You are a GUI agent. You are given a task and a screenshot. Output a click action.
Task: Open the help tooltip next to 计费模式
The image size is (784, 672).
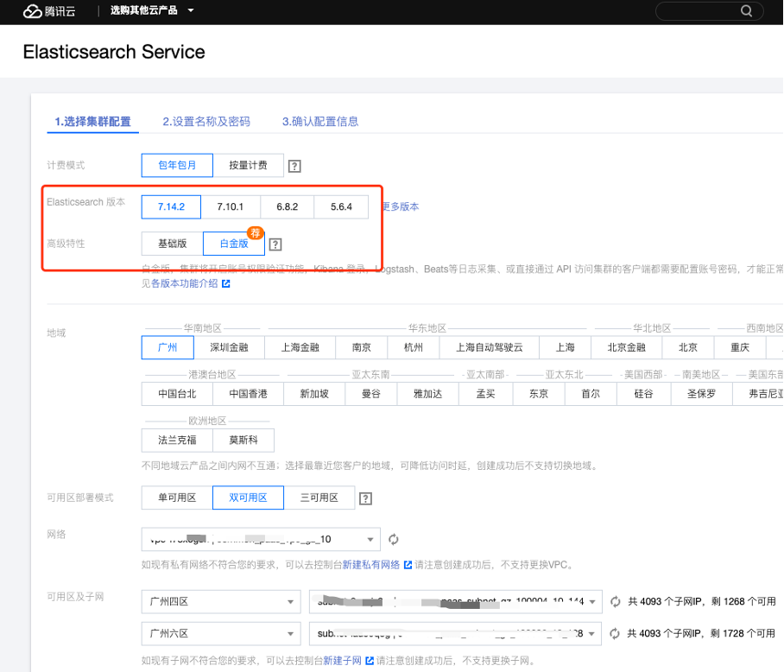coord(294,165)
